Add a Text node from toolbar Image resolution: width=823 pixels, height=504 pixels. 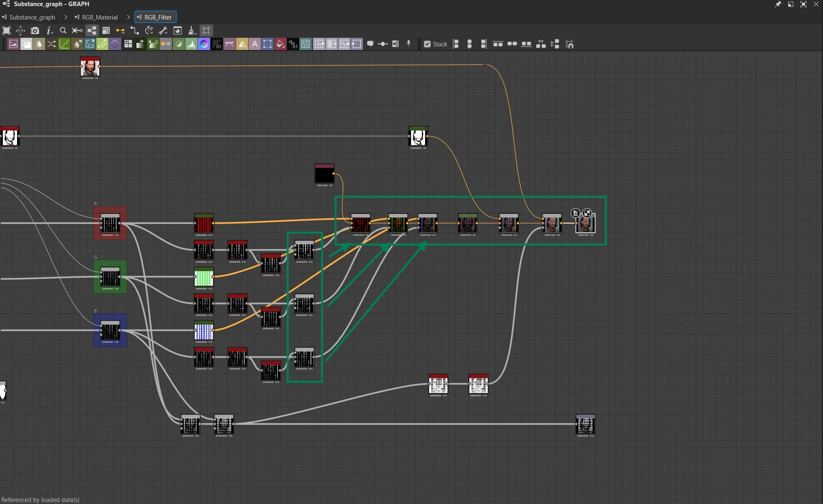pos(255,44)
